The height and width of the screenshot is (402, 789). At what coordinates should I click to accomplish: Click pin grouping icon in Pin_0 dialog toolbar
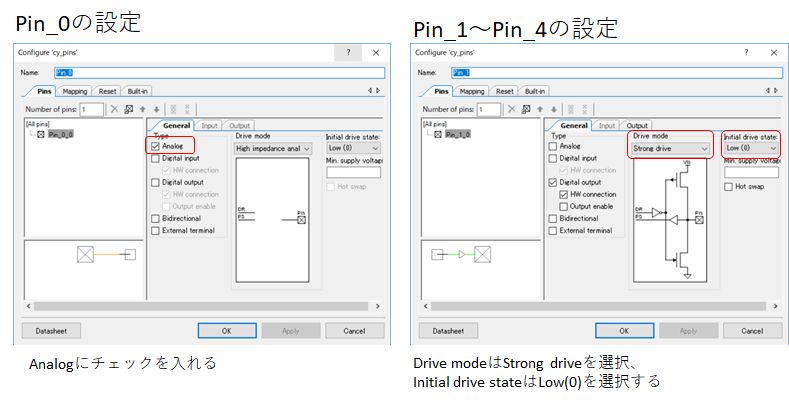(x=129, y=109)
